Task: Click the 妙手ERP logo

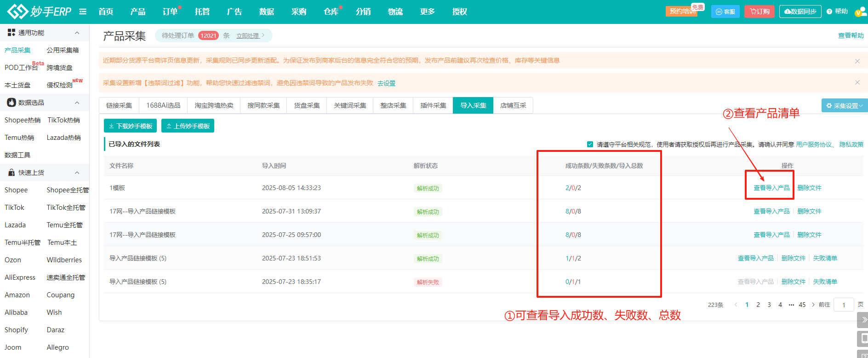Action: 39,12
